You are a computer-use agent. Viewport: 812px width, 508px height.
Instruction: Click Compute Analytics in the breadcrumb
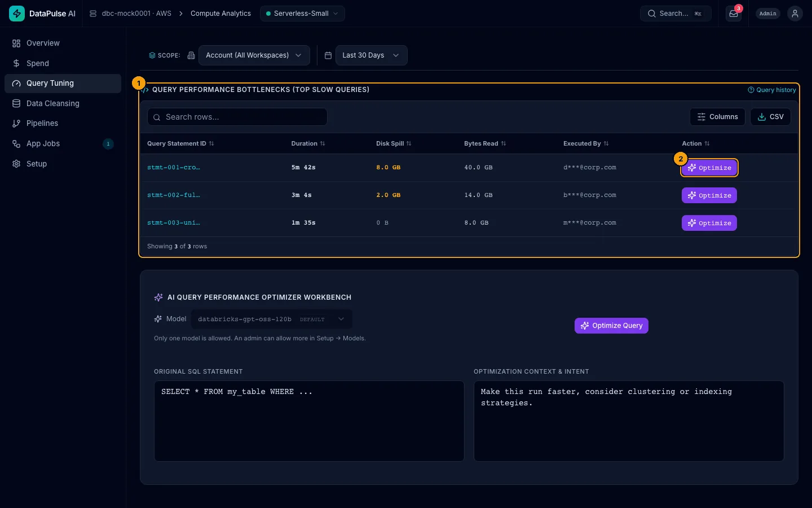tap(220, 14)
